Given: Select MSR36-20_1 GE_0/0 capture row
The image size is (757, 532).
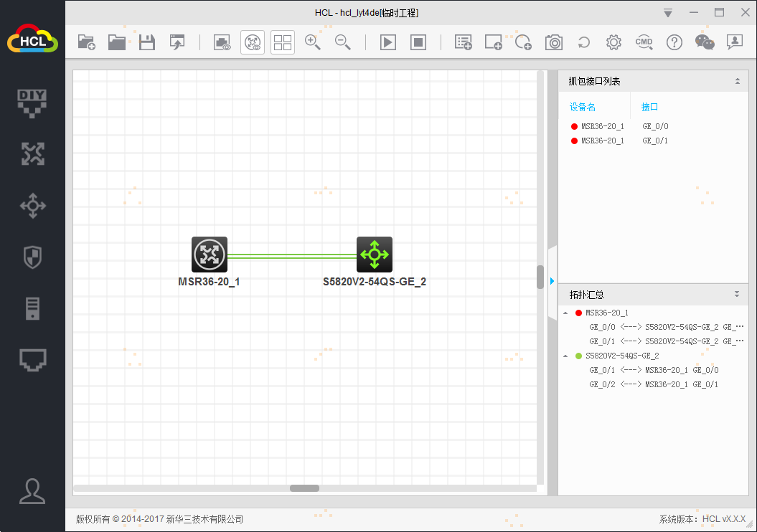Looking at the screenshot, I should pos(653,126).
